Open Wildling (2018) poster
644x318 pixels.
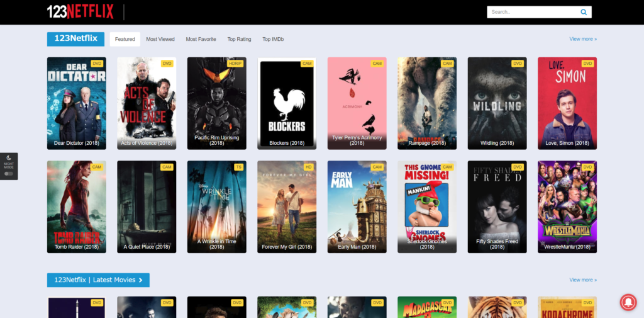(x=497, y=103)
